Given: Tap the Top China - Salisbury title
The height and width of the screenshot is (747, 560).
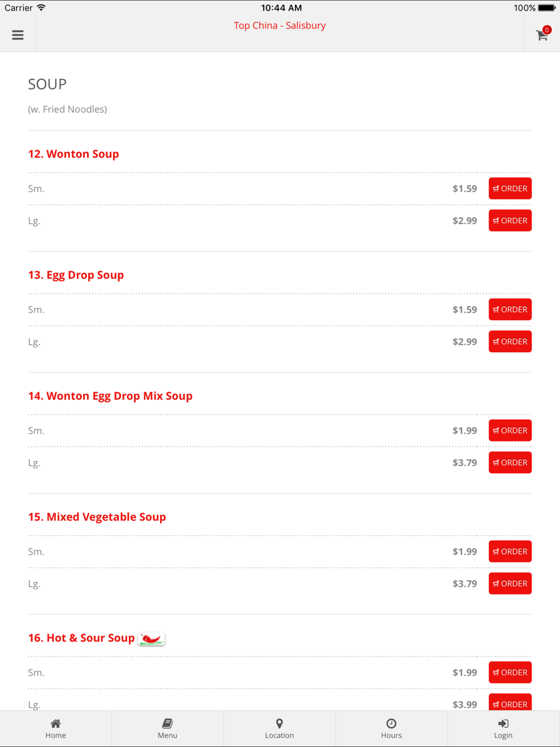Looking at the screenshot, I should [x=279, y=25].
